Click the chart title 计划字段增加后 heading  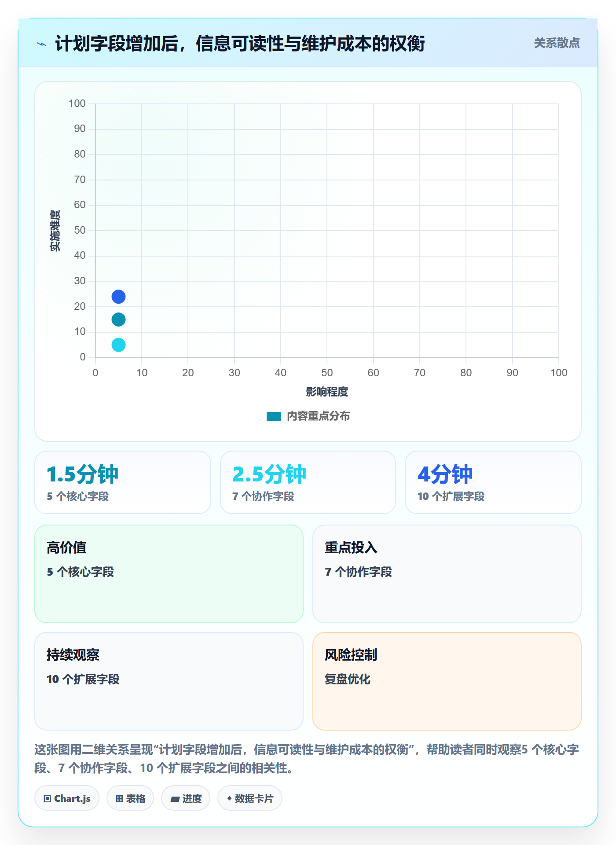click(240, 44)
